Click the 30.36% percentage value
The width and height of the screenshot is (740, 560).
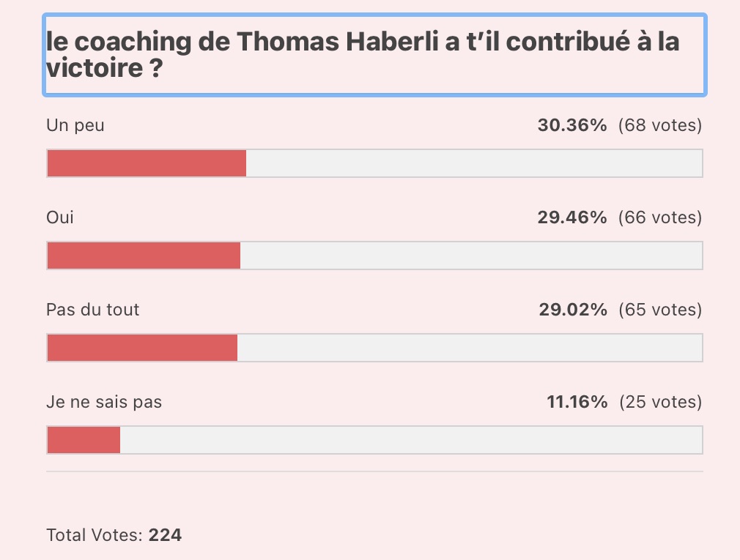pos(572,125)
